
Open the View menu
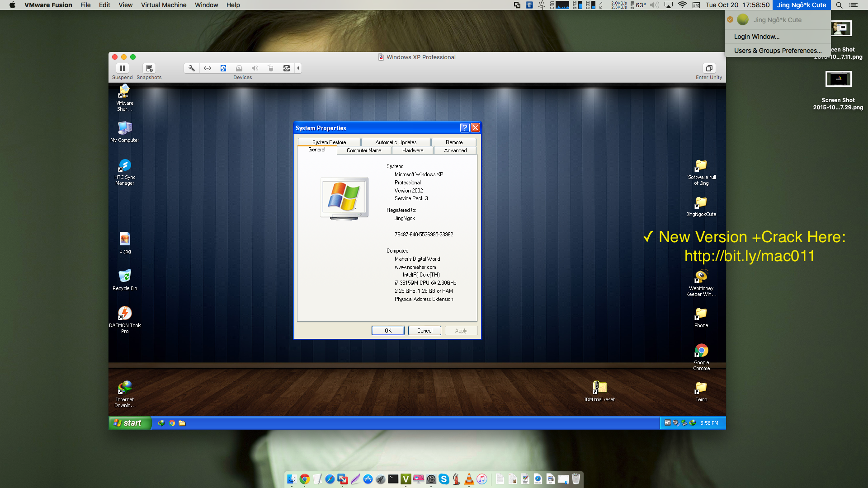click(x=125, y=5)
